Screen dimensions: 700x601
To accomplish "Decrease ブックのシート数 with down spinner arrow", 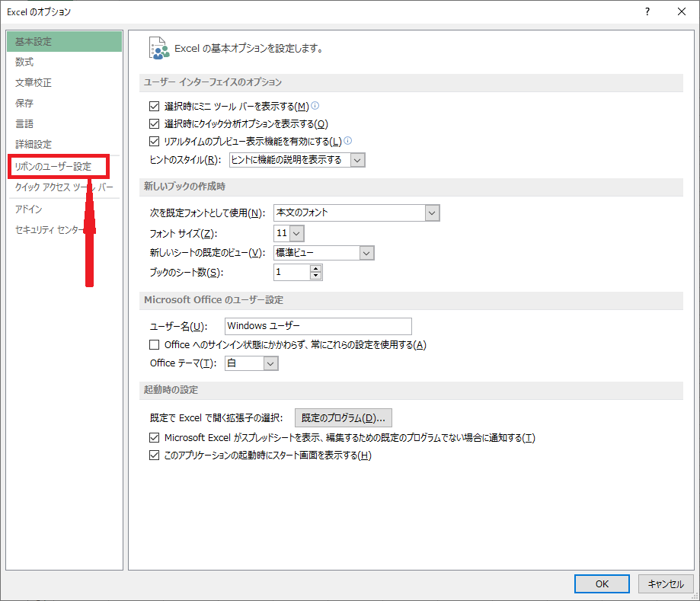I will click(315, 276).
